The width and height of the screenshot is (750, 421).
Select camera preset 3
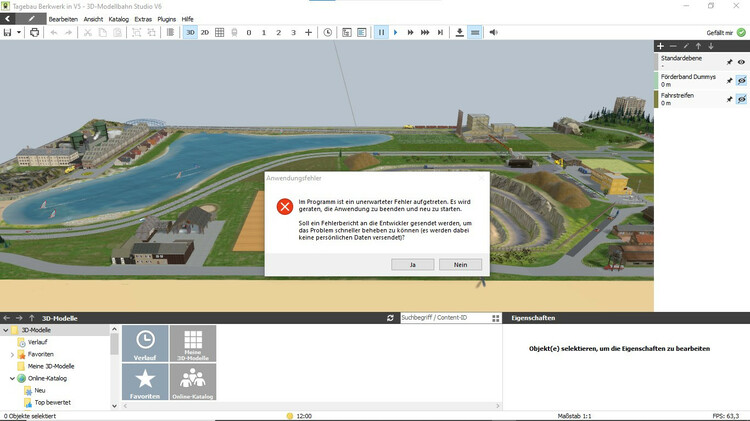[x=293, y=33]
